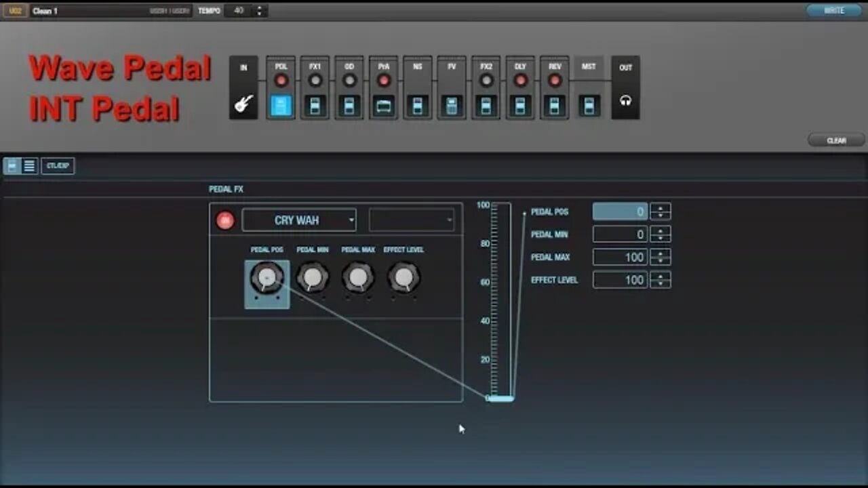Image resolution: width=868 pixels, height=488 pixels.
Task: Increase PEDAL MAX value with up arrow
Action: click(x=660, y=253)
